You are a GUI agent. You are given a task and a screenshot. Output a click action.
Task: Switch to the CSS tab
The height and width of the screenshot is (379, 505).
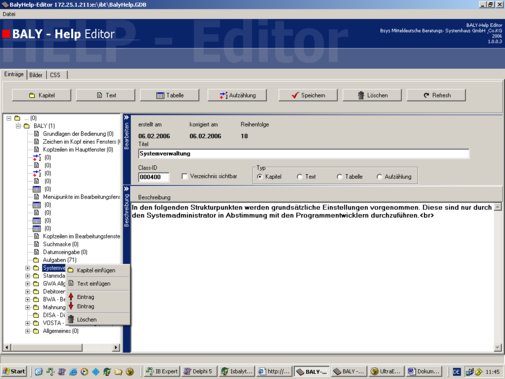click(x=55, y=75)
